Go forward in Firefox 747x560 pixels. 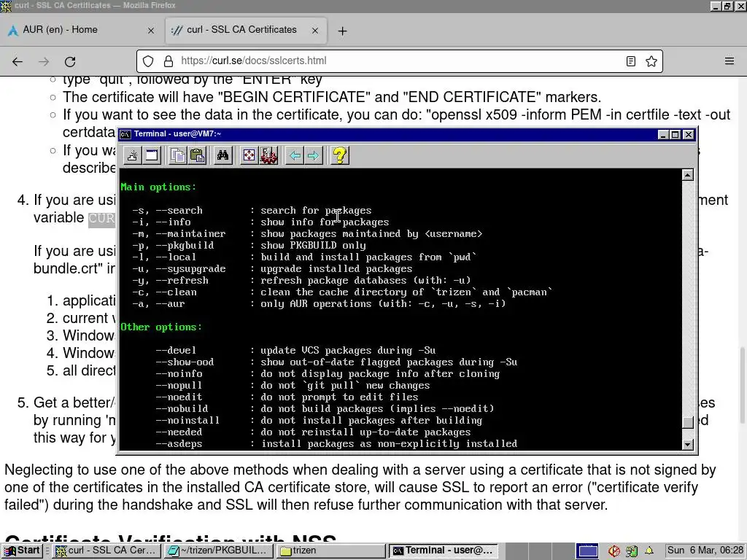click(x=44, y=61)
